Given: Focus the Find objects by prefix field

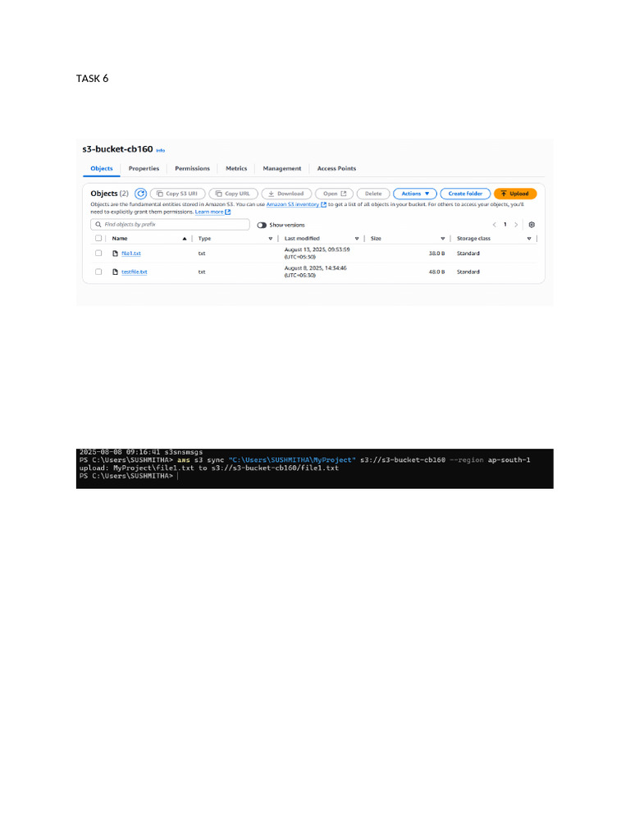Looking at the screenshot, I should [170, 225].
